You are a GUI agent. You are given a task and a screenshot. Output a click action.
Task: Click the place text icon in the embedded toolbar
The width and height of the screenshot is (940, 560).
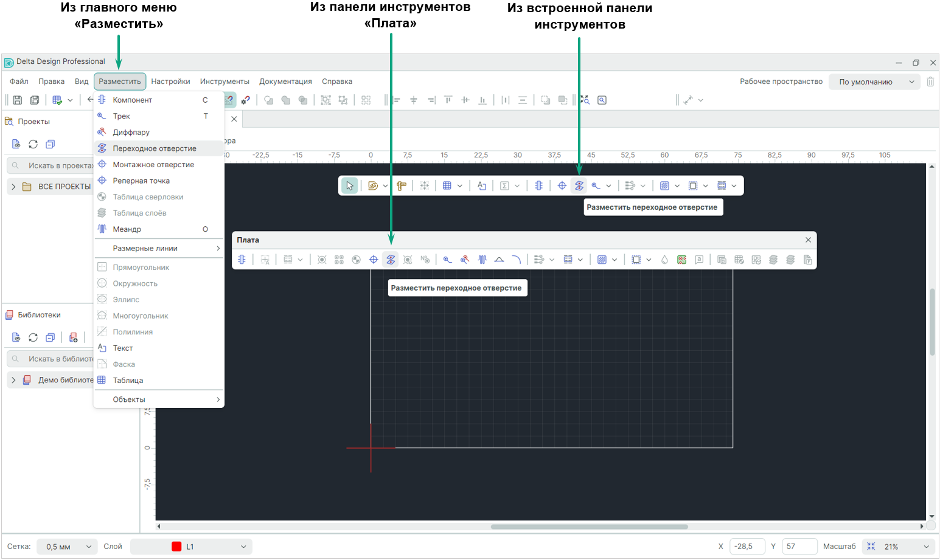coord(482,186)
